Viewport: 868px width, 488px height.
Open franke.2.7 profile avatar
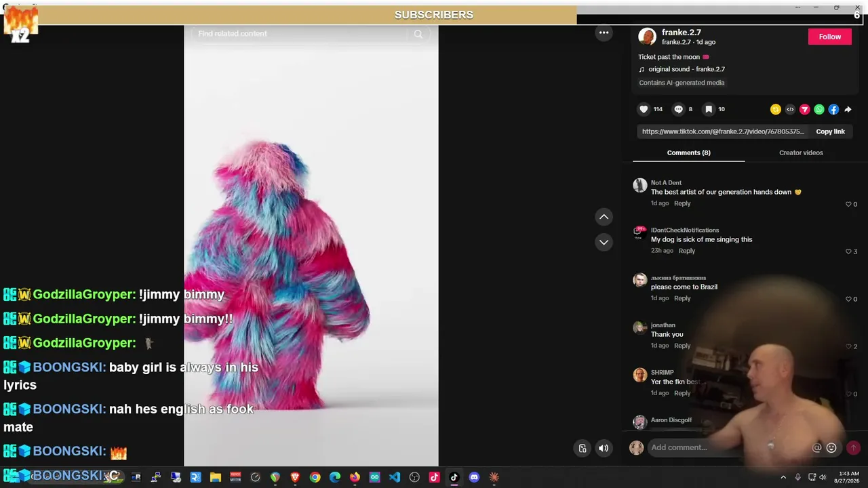pos(648,37)
